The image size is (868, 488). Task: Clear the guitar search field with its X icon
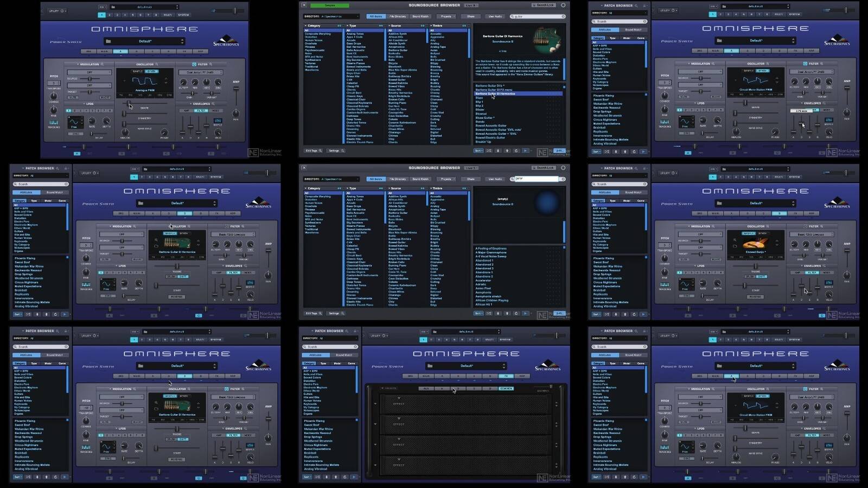pos(563,16)
